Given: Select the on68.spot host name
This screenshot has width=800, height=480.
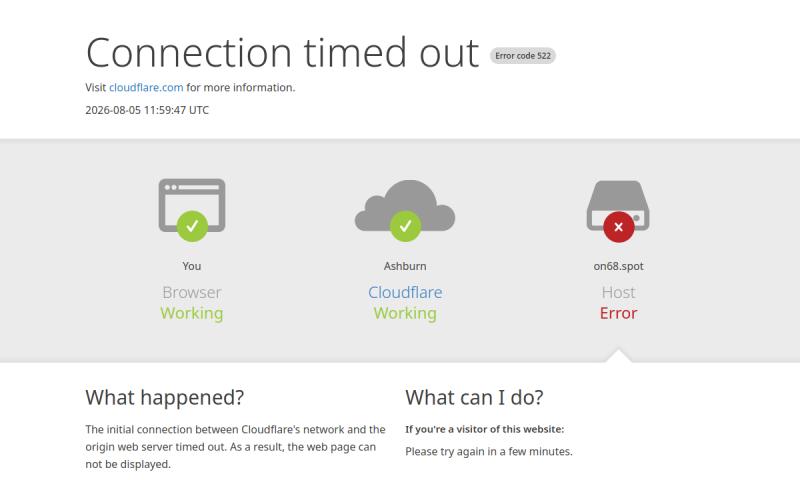Looking at the screenshot, I should (x=618, y=266).
